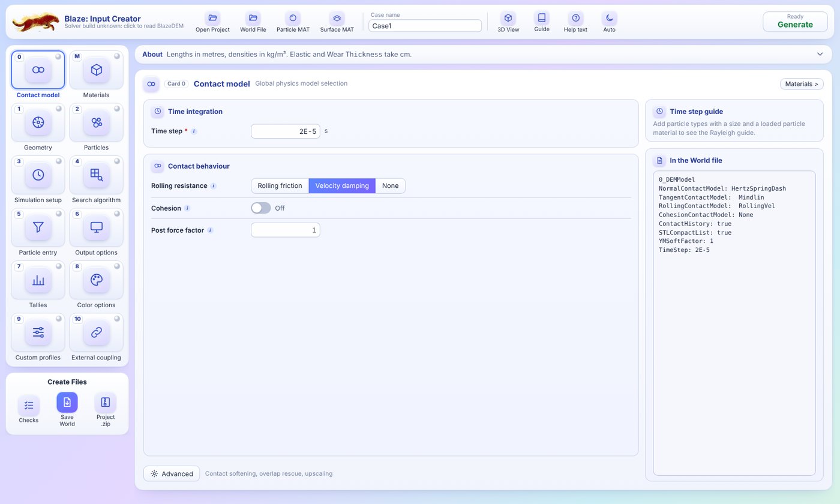Show info for Post force factor

[210, 230]
